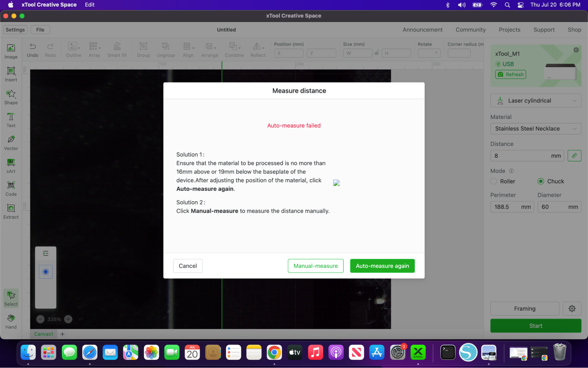Expand the Laser cylindrical mode dropdown
Screen dimensions: 588x368
pos(536,101)
